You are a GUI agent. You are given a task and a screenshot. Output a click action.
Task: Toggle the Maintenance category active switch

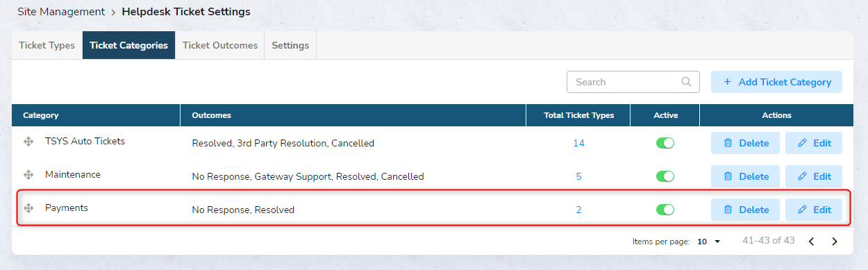coord(665,176)
